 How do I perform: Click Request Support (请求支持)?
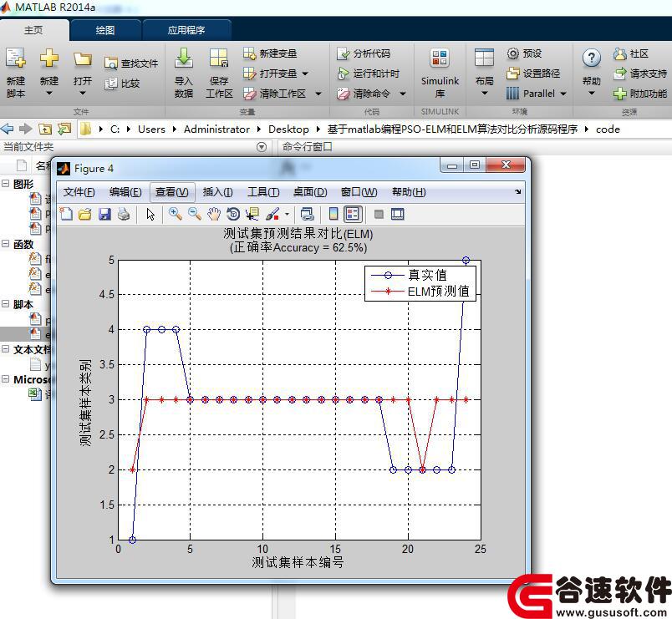[640, 74]
